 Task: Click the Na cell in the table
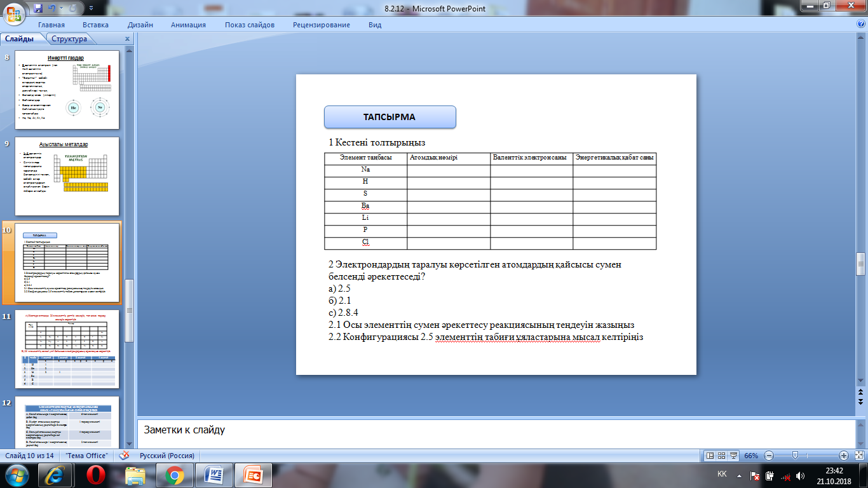pos(365,170)
